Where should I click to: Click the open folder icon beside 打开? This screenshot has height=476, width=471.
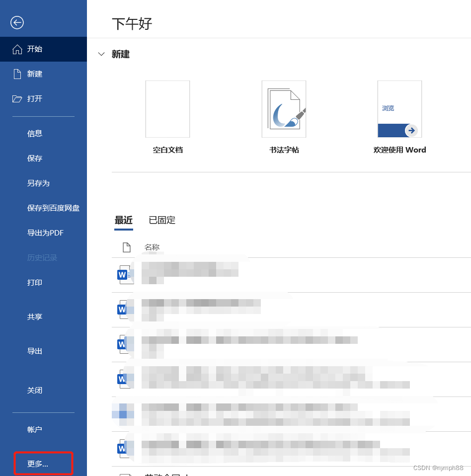point(17,99)
